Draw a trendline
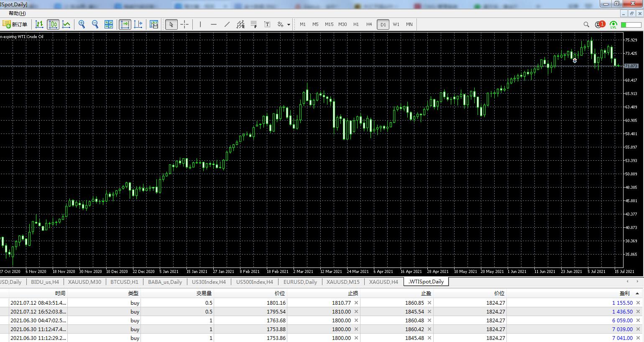This screenshot has width=644, height=342. 227,24
